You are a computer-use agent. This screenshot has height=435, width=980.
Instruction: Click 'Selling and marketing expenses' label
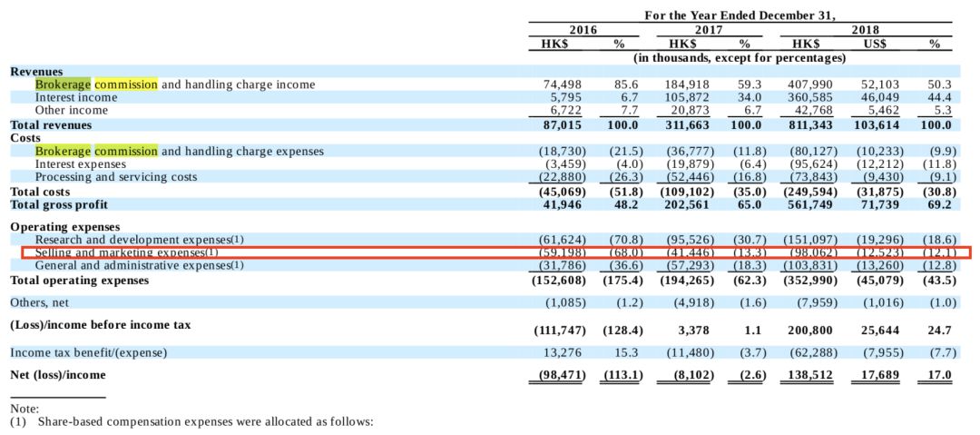click(x=127, y=252)
